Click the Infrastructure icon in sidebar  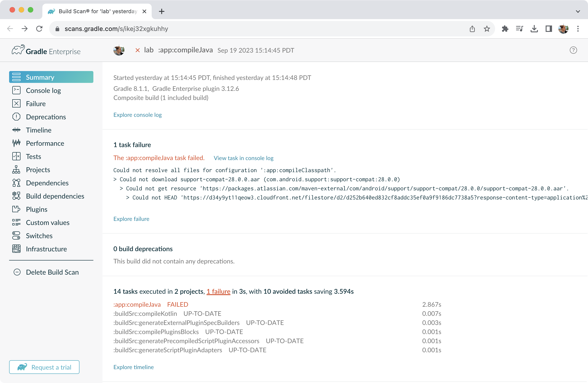tap(16, 249)
